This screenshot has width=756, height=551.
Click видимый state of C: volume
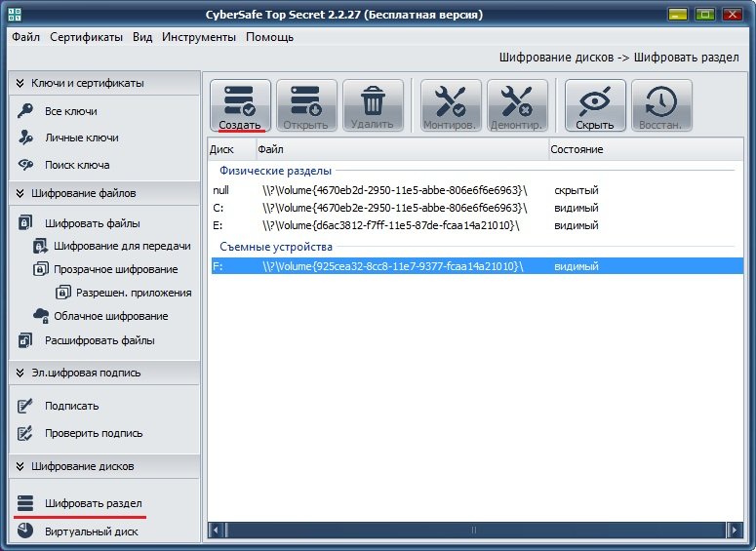[577, 208]
